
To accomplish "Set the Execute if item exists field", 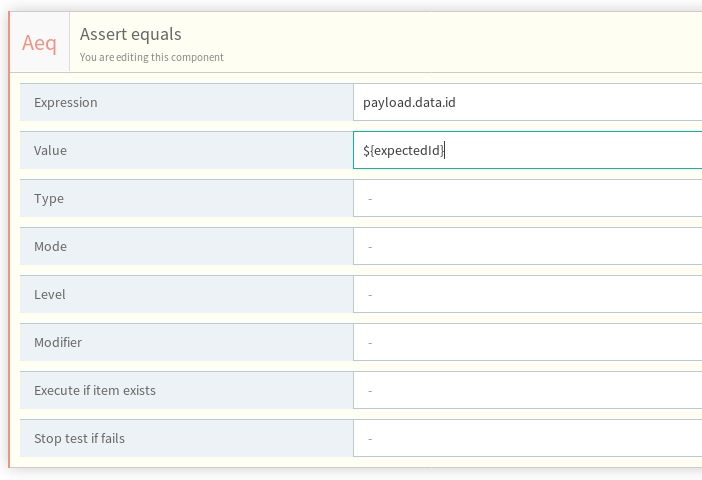I will point(527,390).
